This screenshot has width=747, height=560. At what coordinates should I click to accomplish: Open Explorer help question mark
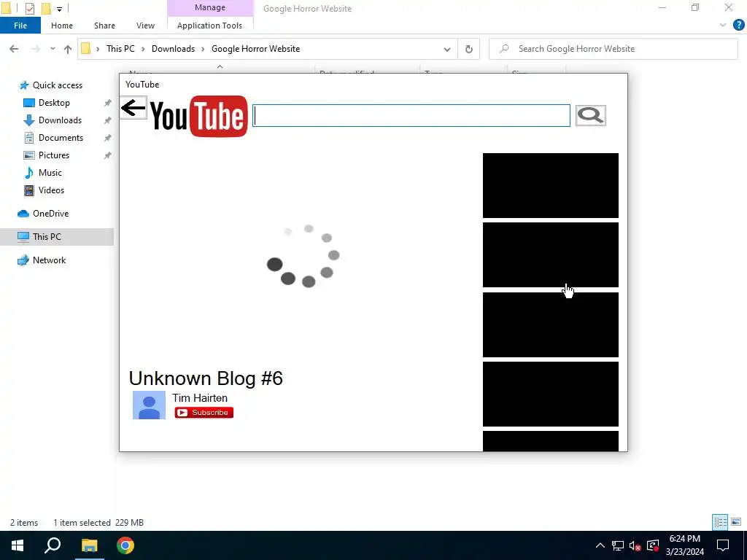(738, 26)
